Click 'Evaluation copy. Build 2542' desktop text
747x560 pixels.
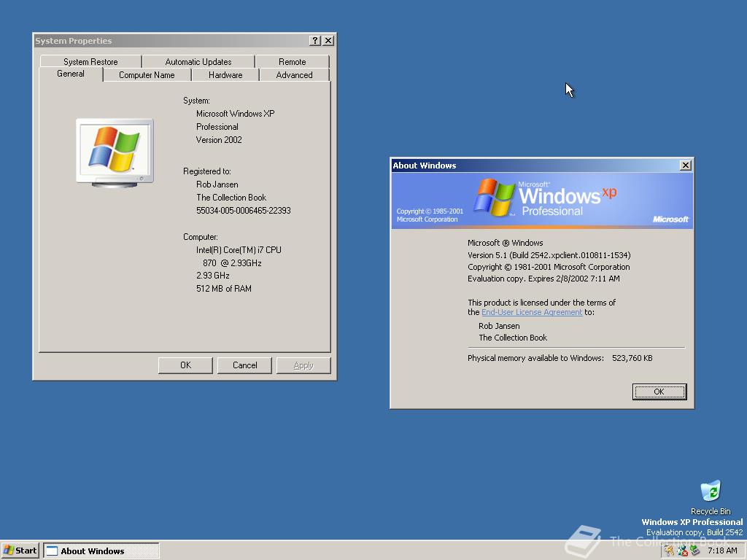coord(694,532)
